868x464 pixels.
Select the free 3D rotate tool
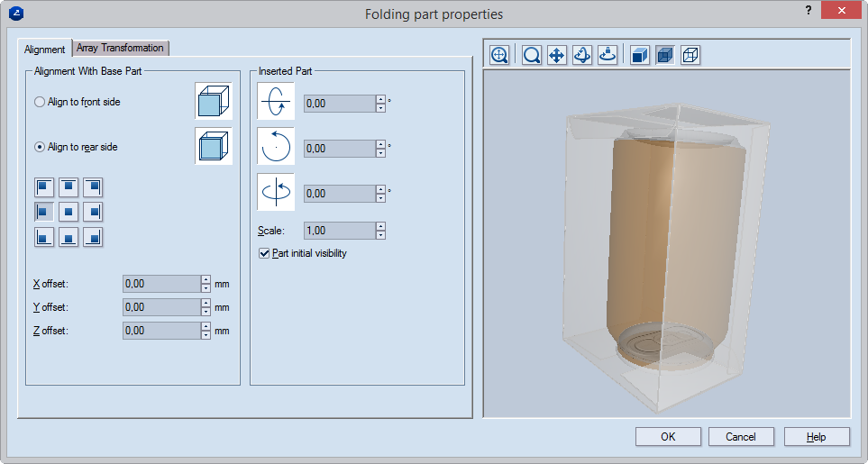click(582, 55)
